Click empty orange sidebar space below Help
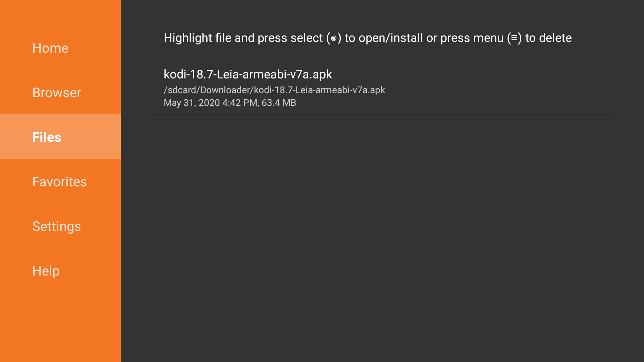 60,322
